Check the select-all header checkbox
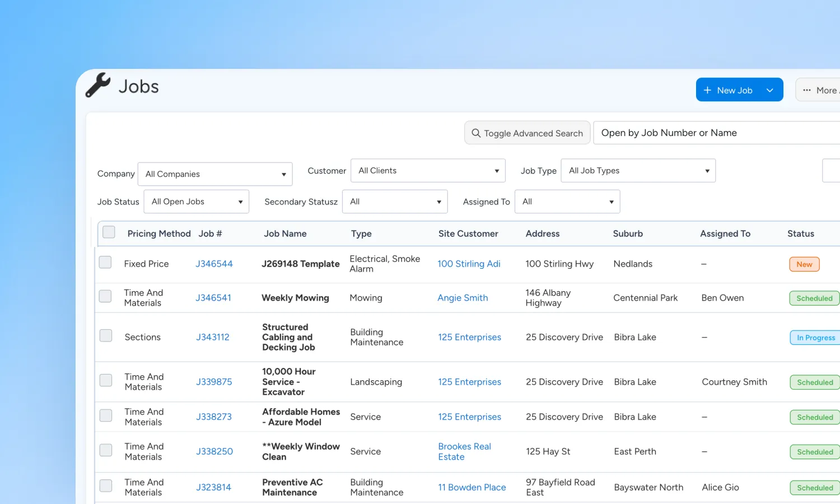Screen dimensions: 840x504 [x=109, y=232]
